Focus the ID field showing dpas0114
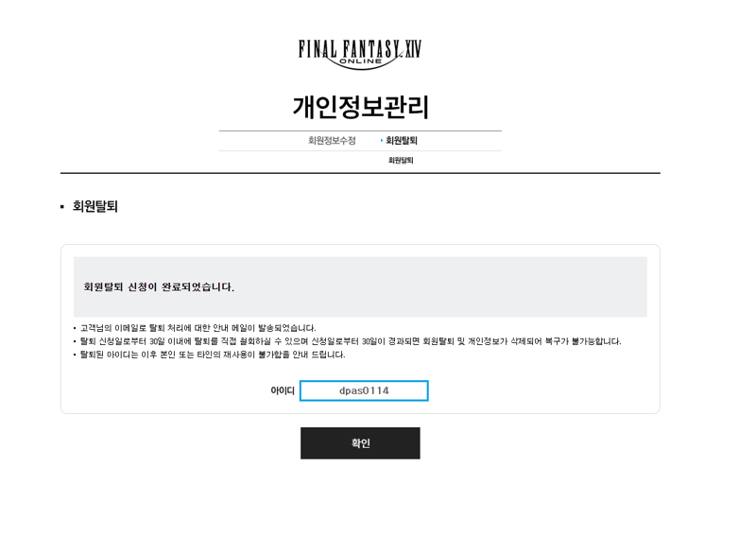This screenshot has width=756, height=554. tap(364, 390)
